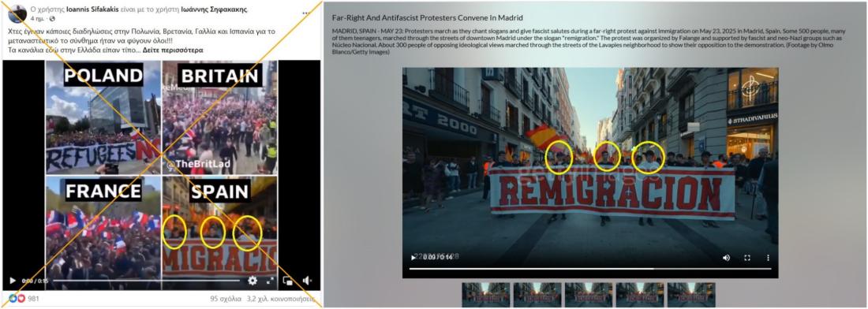The height and width of the screenshot is (309, 868).
Task: Mute the Facebook video volume
Action: click(x=307, y=281)
